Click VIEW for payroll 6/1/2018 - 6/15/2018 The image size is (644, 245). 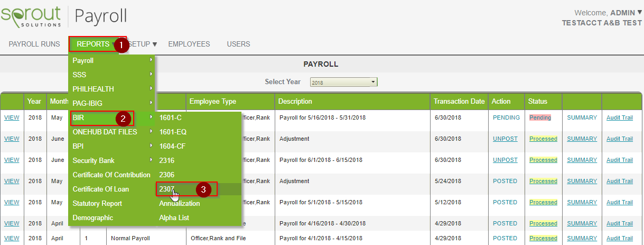(12, 160)
